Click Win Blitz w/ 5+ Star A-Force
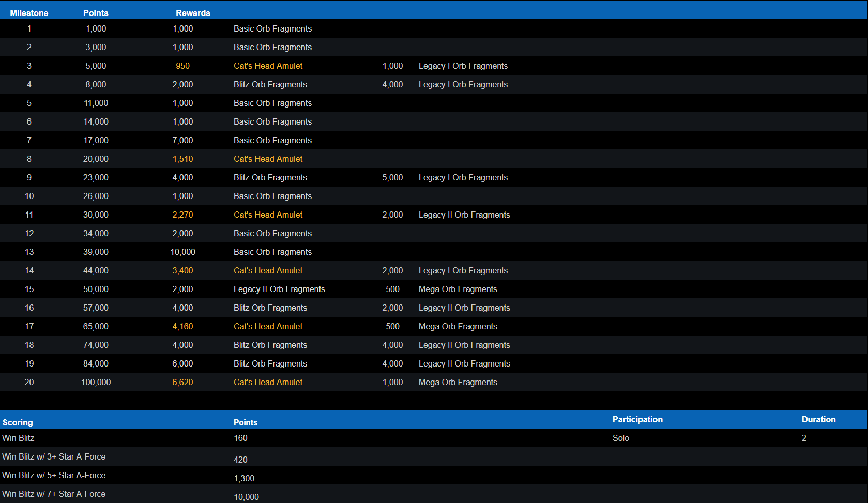The image size is (868, 503). click(x=54, y=475)
